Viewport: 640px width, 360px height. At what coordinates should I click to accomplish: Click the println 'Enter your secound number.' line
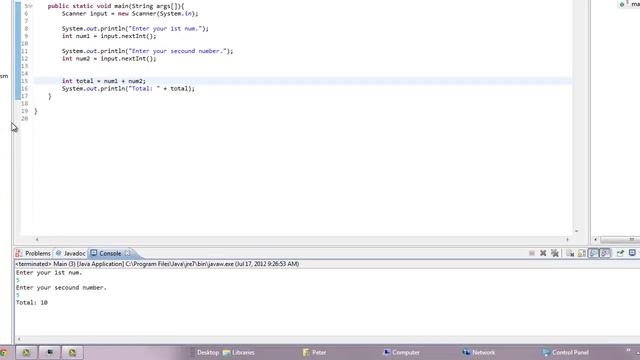[147, 51]
